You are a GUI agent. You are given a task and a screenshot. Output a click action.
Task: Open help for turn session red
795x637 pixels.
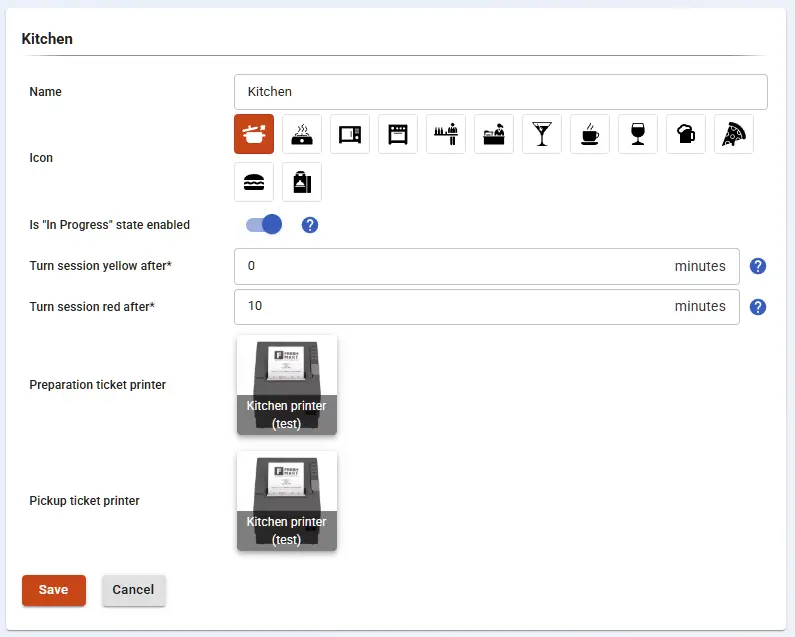tap(758, 307)
